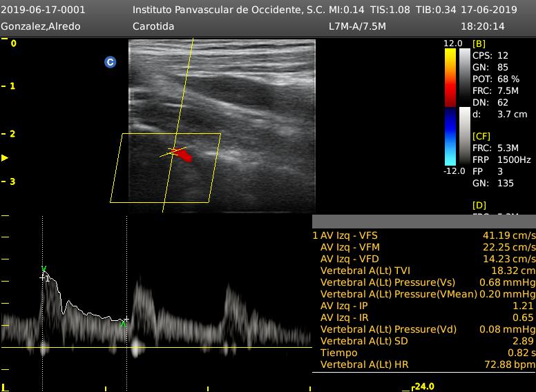Click the [D] Doppler header

pos(479,205)
